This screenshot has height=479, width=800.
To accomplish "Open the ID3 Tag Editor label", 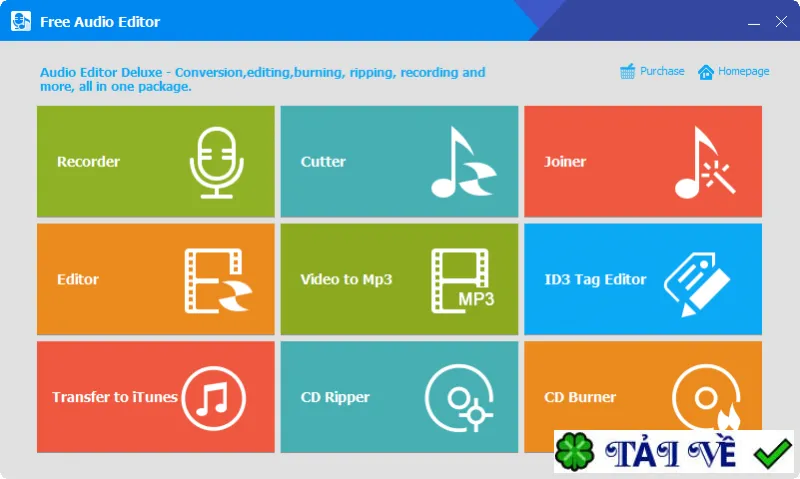I will (595, 280).
